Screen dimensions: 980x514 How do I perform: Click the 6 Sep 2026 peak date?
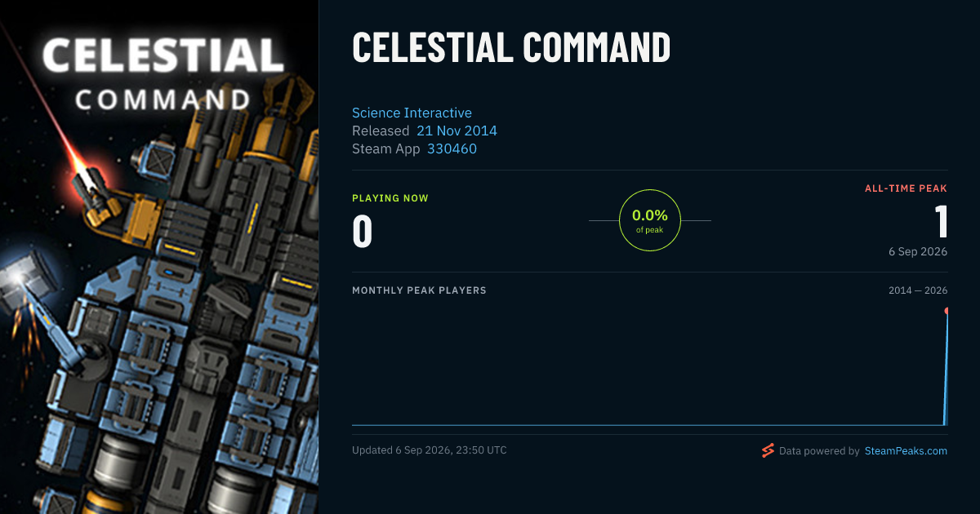(x=918, y=251)
